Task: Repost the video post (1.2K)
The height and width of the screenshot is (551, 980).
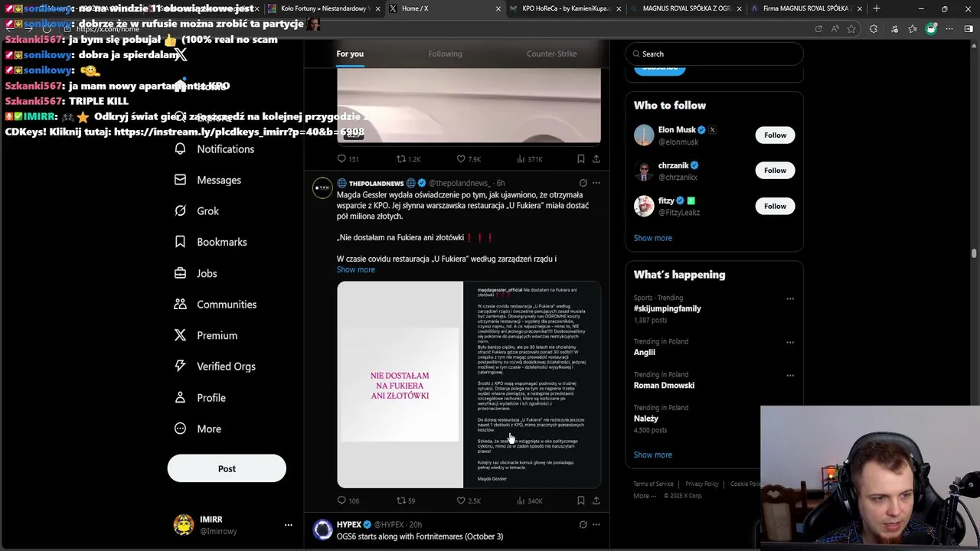Action: (x=408, y=159)
